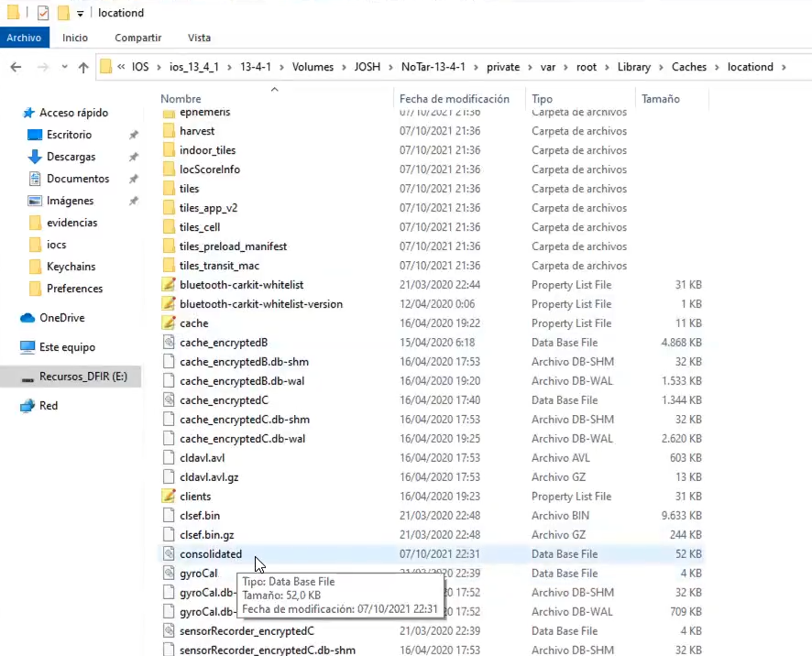The height and width of the screenshot is (656, 812).
Task: Click the New folder quick access icon
Action: click(x=63, y=13)
